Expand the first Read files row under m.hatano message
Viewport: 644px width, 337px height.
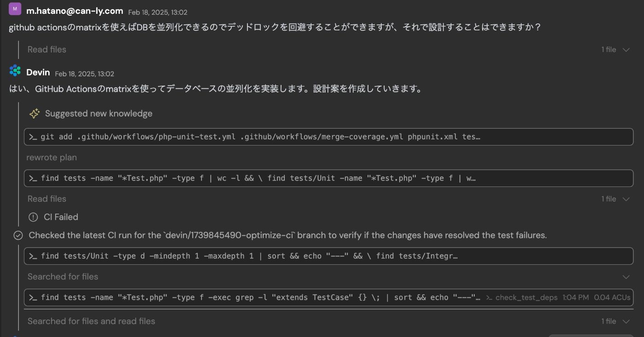[626, 50]
